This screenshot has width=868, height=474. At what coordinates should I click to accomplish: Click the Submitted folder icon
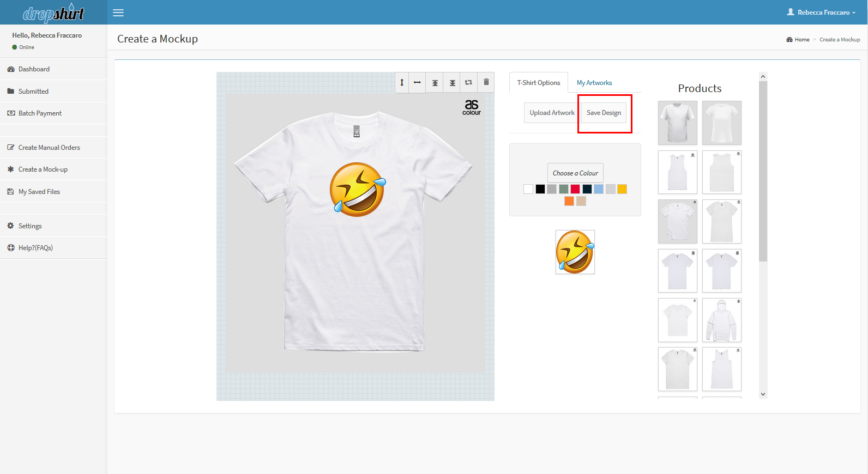point(11,92)
